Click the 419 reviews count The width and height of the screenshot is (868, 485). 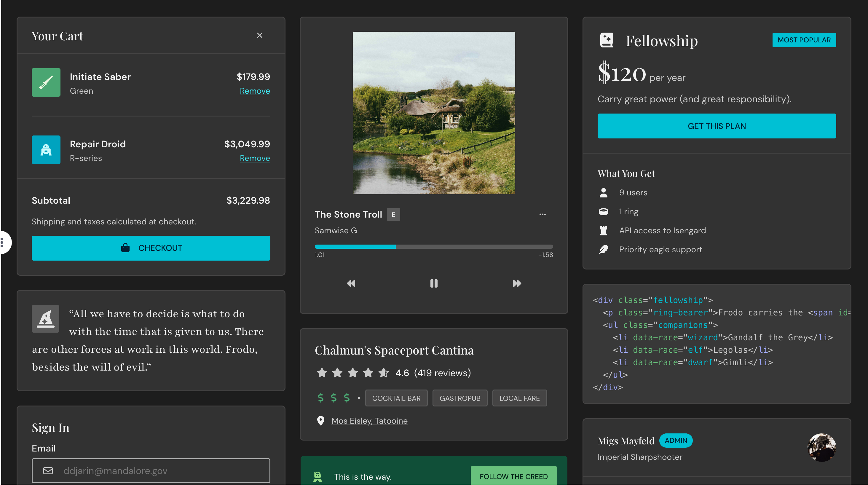click(442, 373)
